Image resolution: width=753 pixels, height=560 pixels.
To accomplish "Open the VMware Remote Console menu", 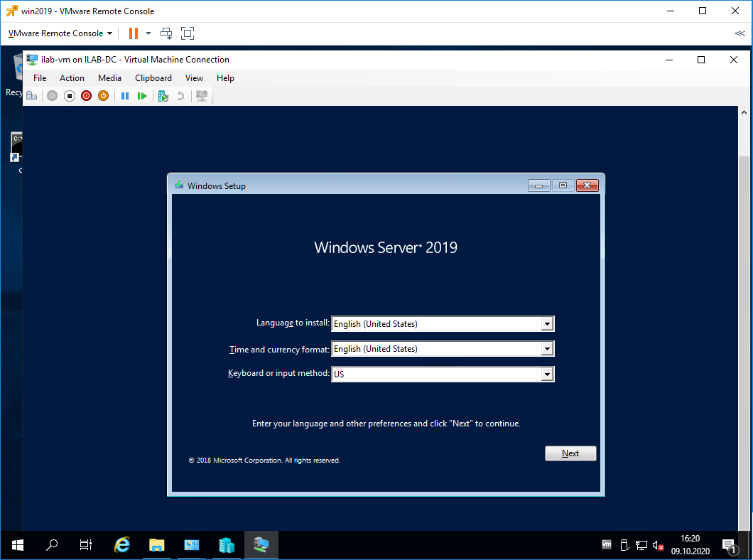I will [x=60, y=33].
